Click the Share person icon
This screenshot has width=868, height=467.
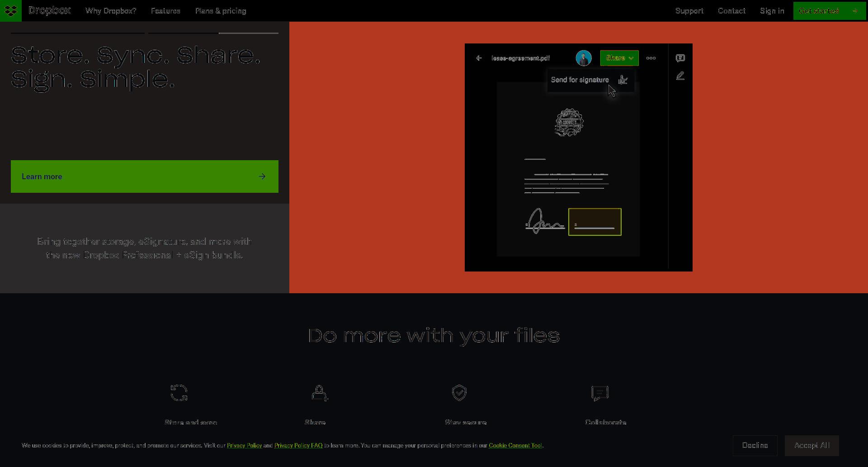pos(320,393)
